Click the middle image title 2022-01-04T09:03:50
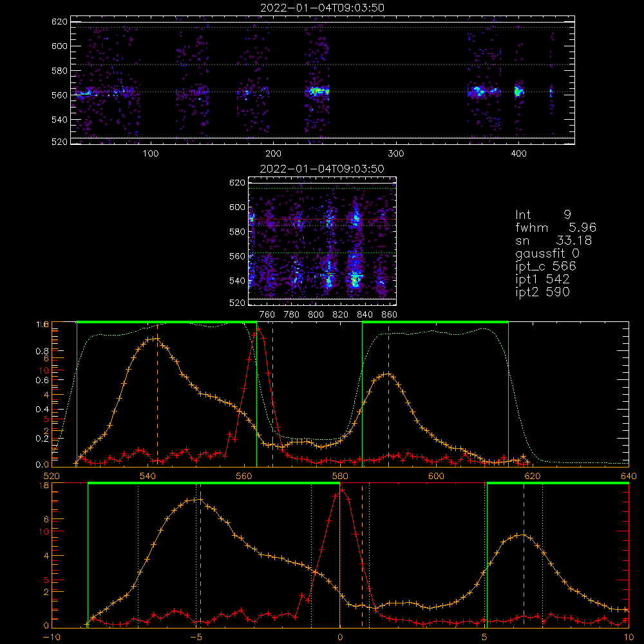Viewport: 644px width, 644px height. [x=322, y=169]
